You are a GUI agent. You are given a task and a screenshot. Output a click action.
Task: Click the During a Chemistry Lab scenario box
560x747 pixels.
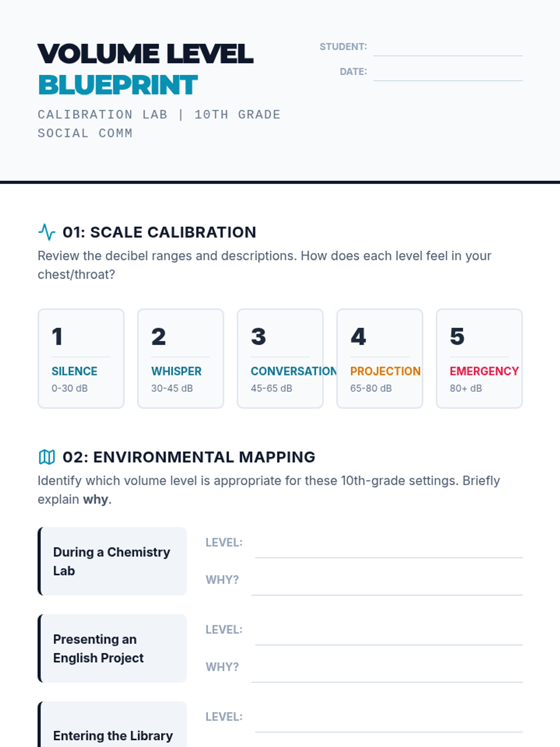[x=112, y=561]
